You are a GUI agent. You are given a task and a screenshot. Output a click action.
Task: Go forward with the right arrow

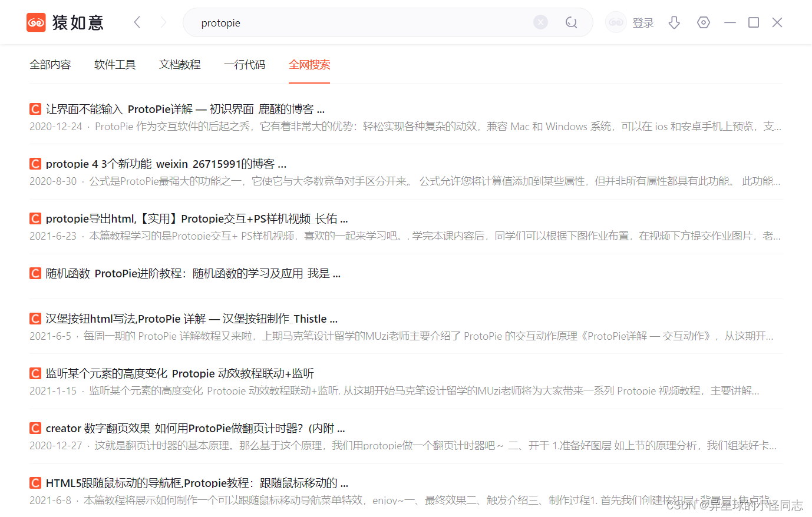point(163,22)
